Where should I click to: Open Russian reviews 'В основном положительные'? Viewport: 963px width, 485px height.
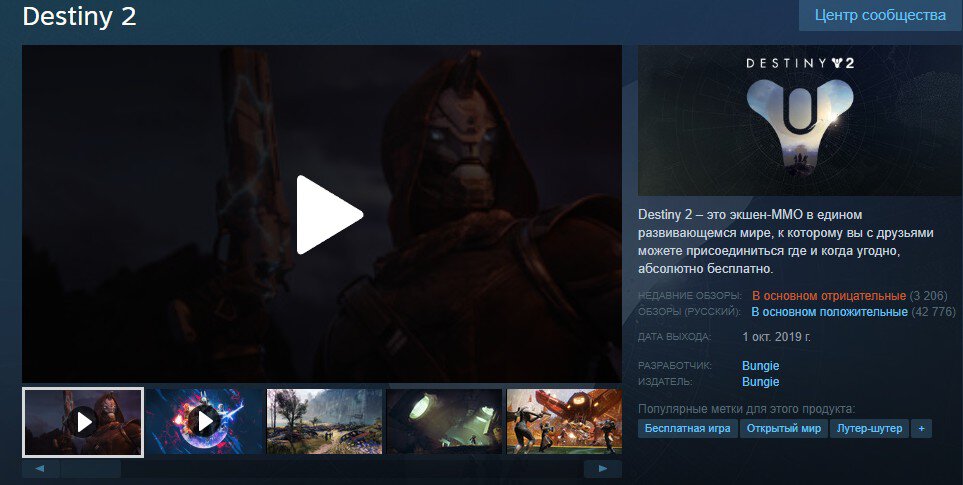829,312
